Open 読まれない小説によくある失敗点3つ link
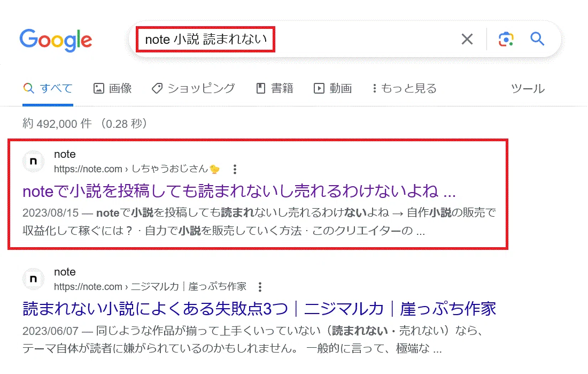588x374 pixels. coord(259,309)
